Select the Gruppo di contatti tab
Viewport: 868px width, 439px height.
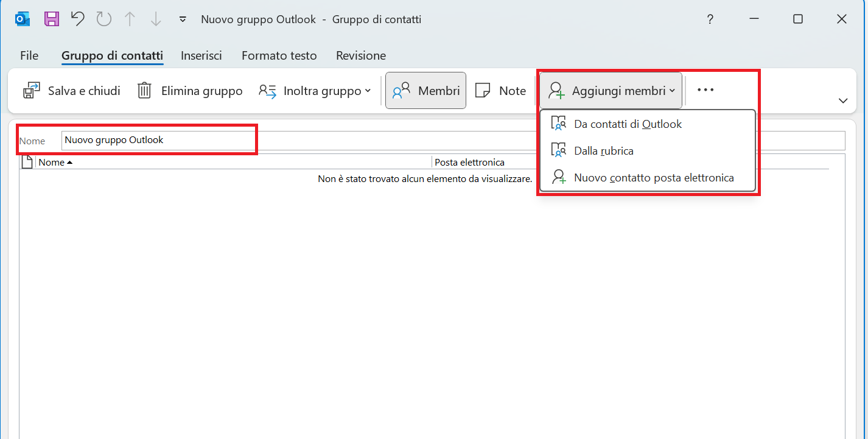(x=112, y=55)
